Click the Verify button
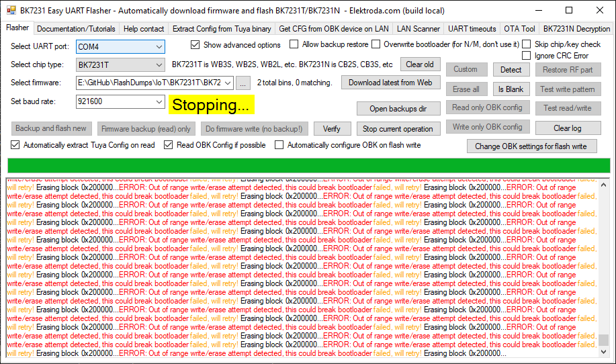 (332, 129)
